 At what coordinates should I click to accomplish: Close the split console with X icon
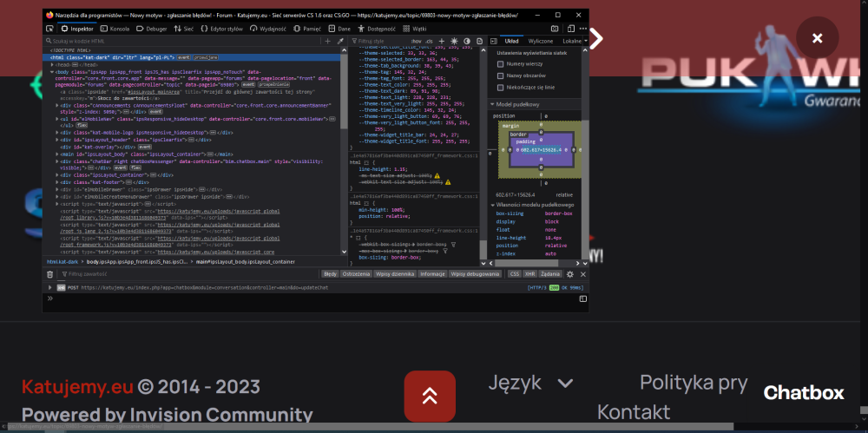coord(583,274)
